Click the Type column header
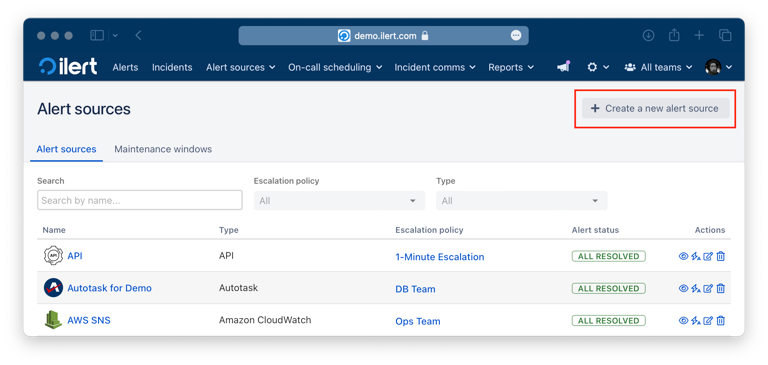 tap(229, 230)
